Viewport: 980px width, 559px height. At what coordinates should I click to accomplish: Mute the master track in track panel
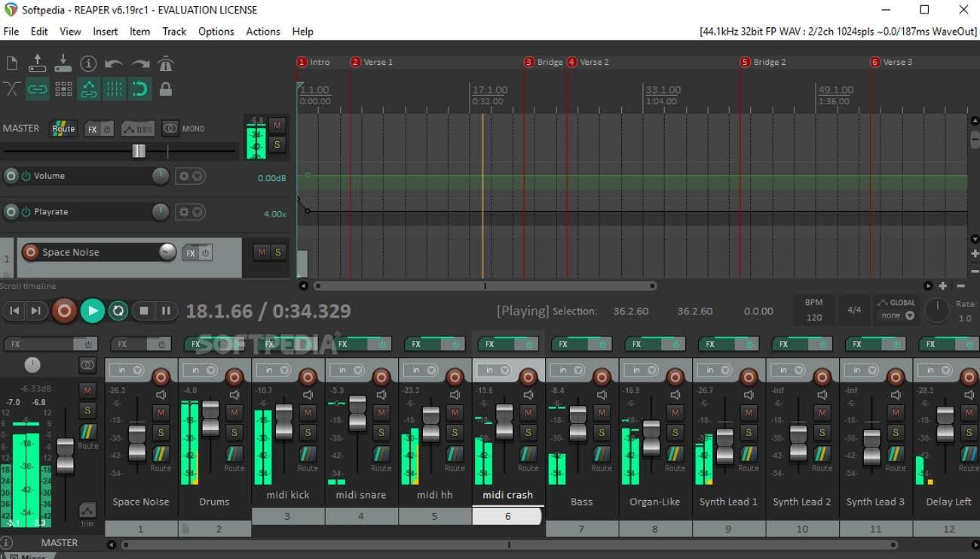(277, 125)
